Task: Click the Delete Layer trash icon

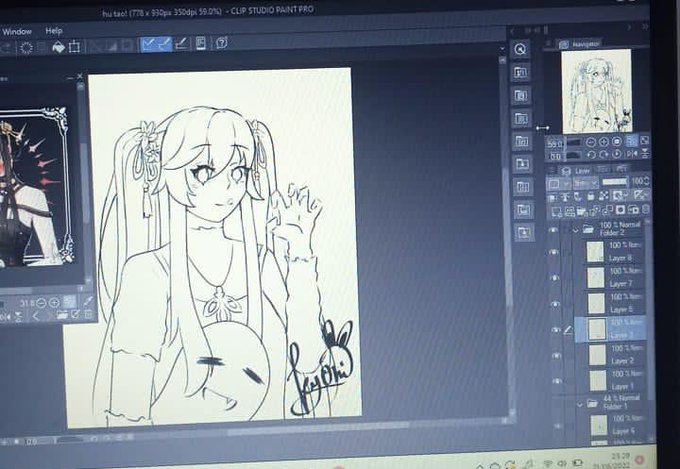Action: tap(646, 209)
